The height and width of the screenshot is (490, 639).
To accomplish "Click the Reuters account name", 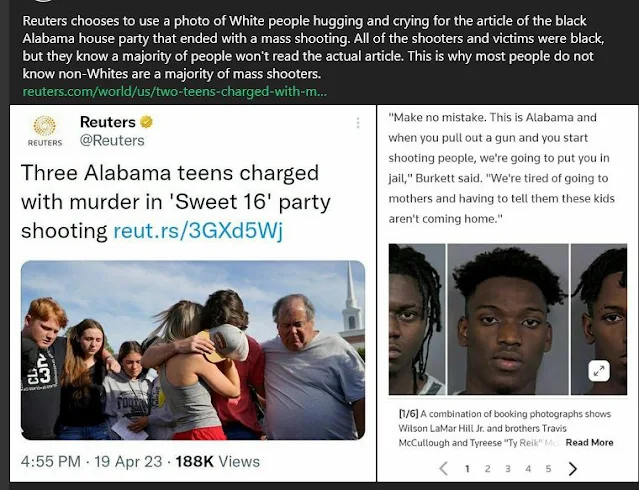I will tap(108, 122).
